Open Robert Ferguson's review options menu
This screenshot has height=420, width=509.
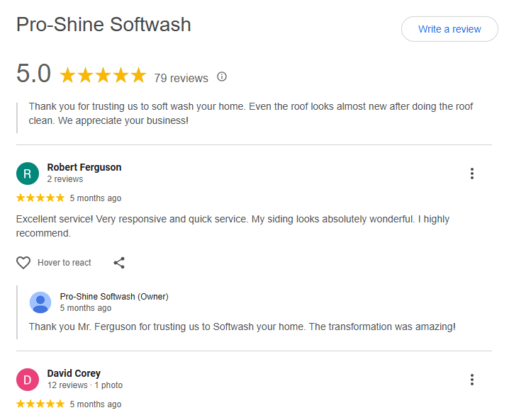tap(471, 174)
